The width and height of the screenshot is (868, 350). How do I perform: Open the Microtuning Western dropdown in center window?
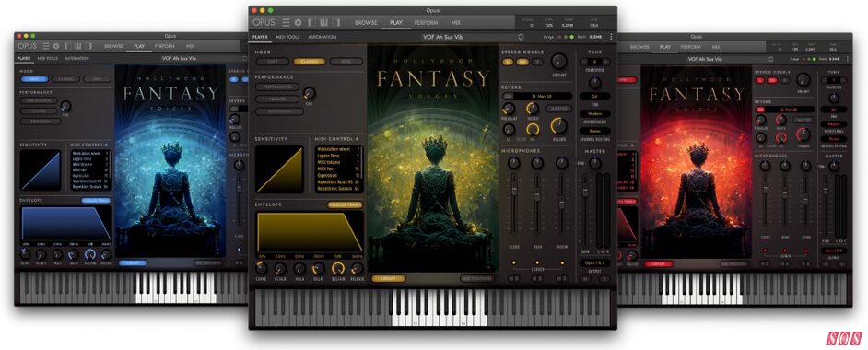tap(595, 113)
